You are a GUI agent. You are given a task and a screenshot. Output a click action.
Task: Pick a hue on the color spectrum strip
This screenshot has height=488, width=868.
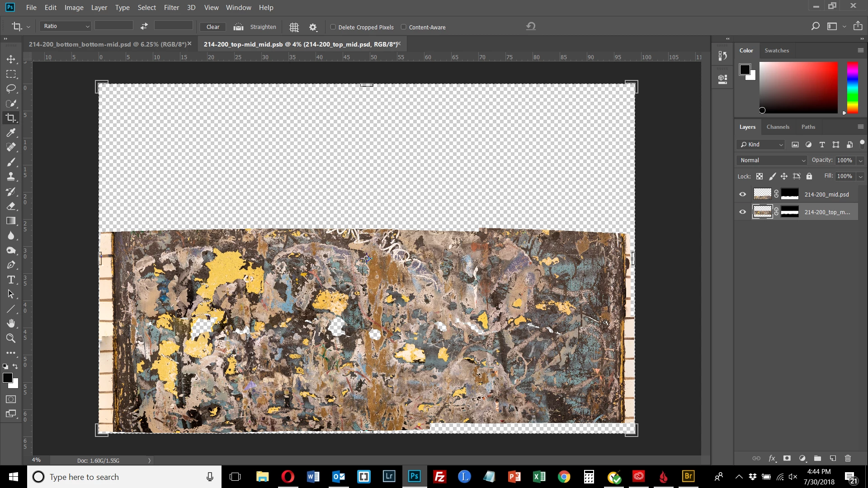tap(852, 87)
